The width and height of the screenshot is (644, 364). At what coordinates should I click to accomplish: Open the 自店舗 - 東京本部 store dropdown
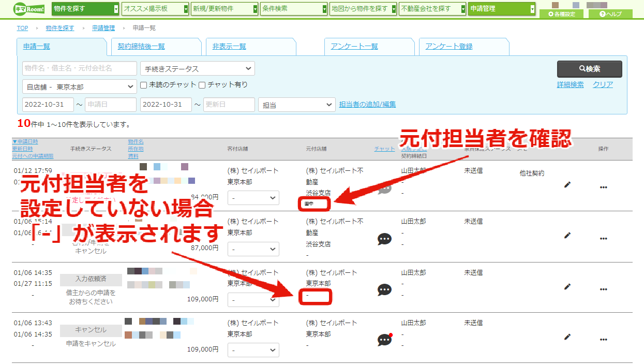pyautogui.click(x=80, y=86)
